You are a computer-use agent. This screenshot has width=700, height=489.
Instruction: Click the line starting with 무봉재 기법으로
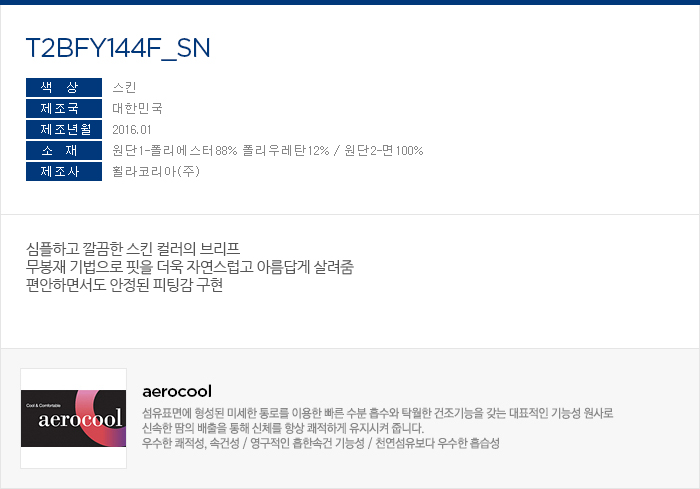click(190, 267)
